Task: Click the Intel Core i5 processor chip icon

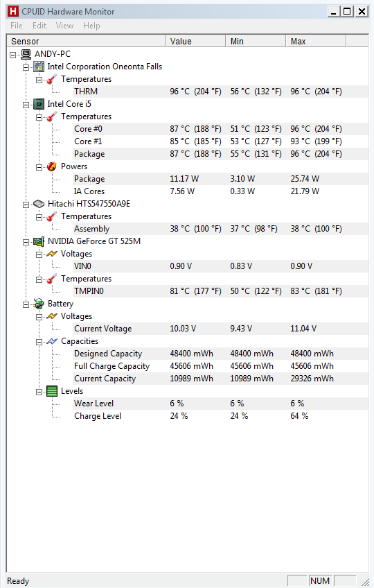Action: (39, 104)
